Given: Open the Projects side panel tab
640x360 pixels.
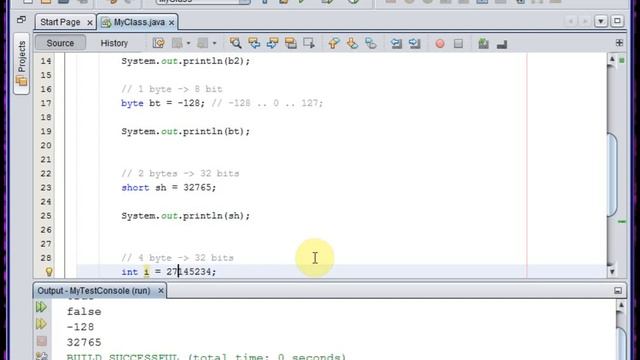Looking at the screenshot, I should pos(21,63).
